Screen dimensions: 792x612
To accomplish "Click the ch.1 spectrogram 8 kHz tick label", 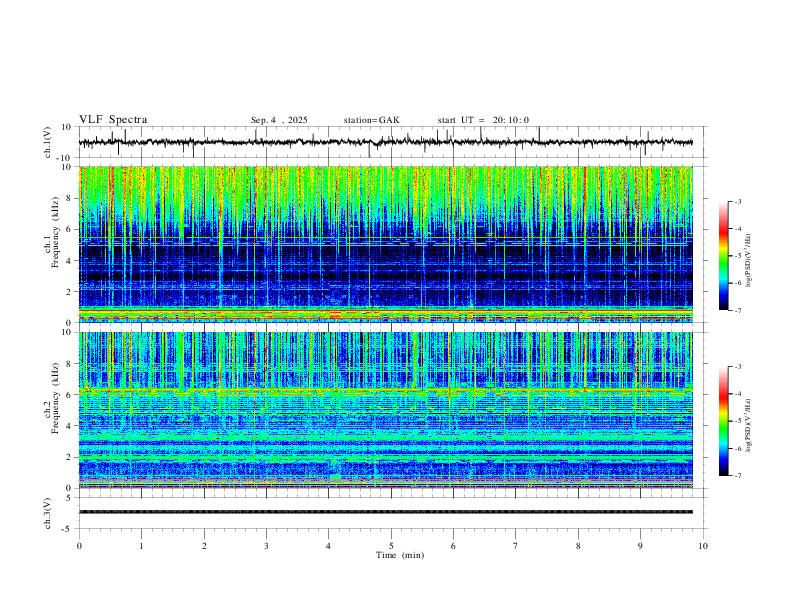I will [x=68, y=198].
